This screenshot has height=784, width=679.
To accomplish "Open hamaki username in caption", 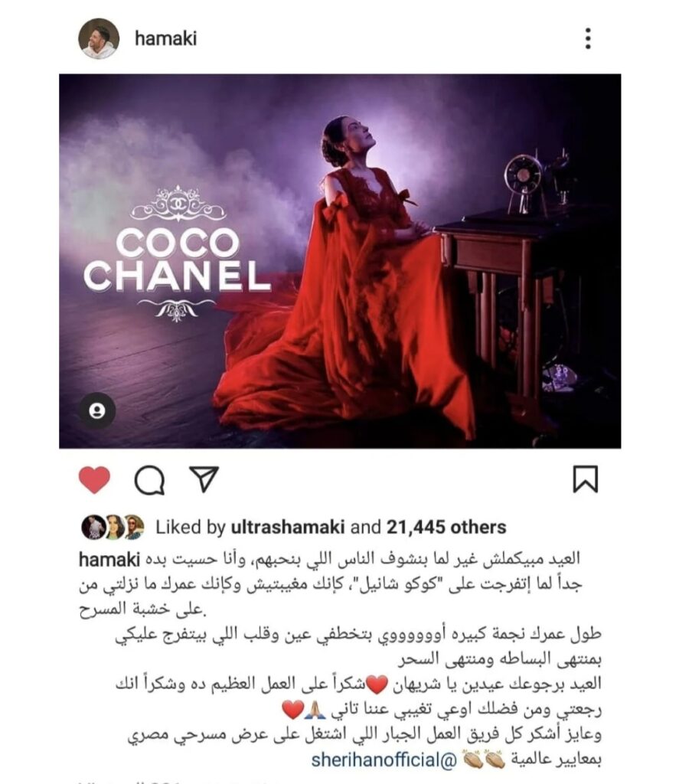I will tap(109, 560).
